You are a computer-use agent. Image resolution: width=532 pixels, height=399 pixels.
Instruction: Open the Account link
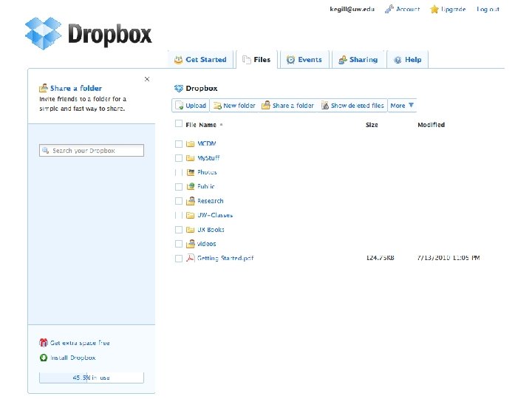[408, 9]
